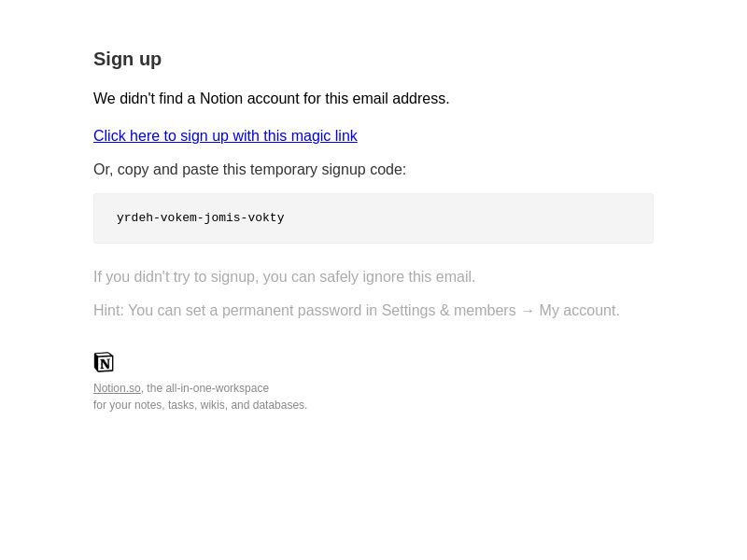Open the Notion.so footer link
747x560 pixels.
(117, 388)
